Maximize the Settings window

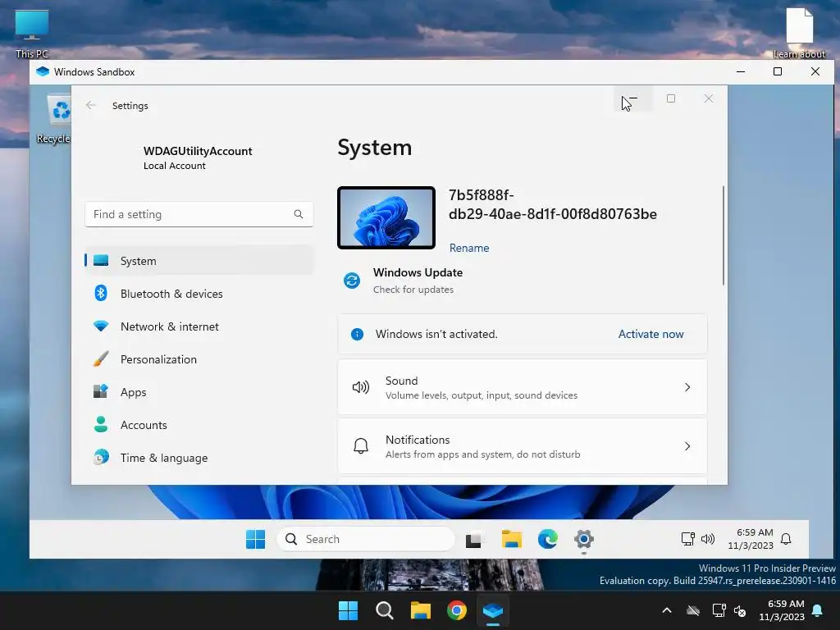click(x=671, y=98)
